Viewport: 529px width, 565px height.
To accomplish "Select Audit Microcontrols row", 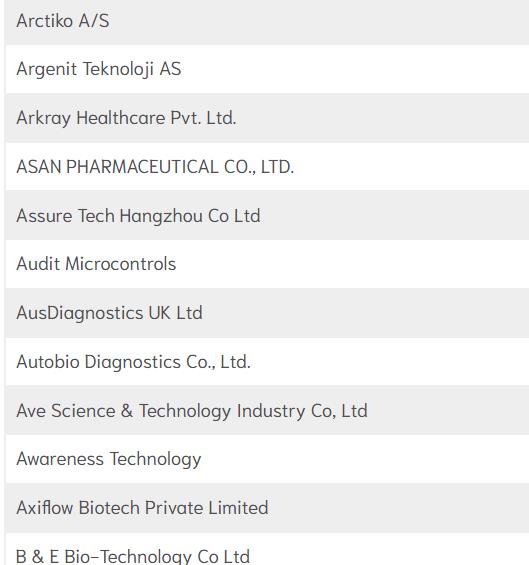I will tap(267, 264).
